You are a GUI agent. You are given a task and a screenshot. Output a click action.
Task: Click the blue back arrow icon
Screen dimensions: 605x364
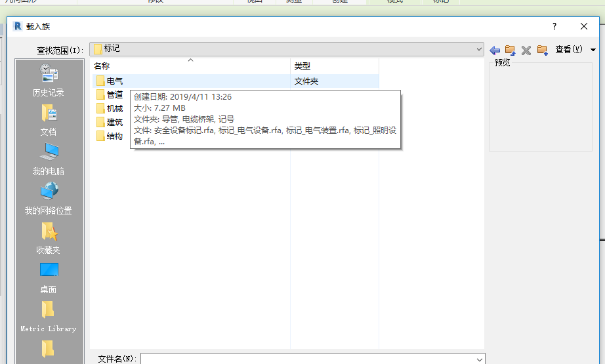pyautogui.click(x=495, y=50)
